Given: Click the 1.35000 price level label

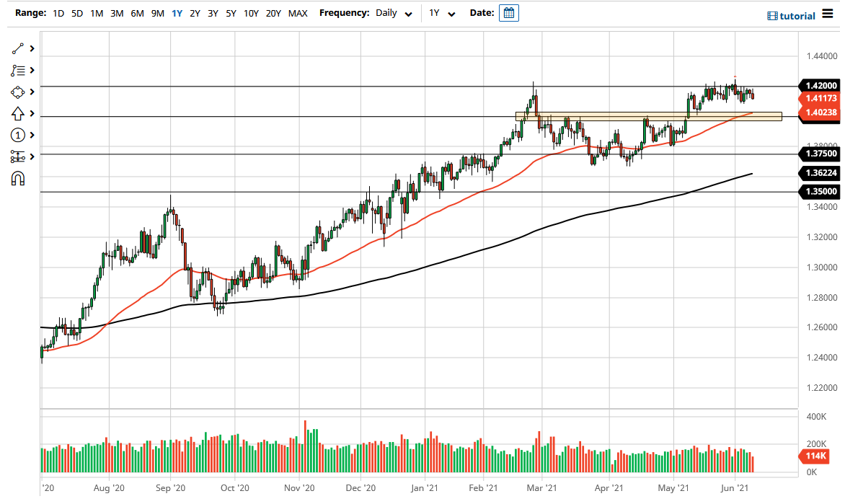Looking at the screenshot, I should click(x=820, y=191).
